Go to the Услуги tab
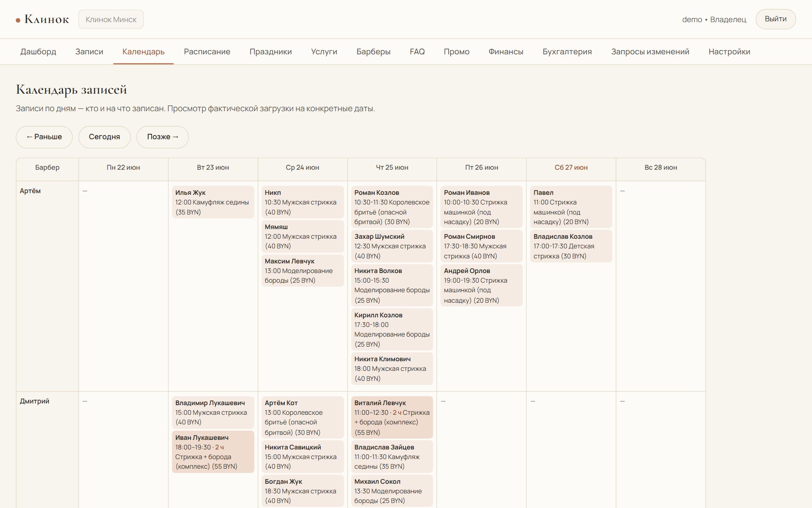 324,52
